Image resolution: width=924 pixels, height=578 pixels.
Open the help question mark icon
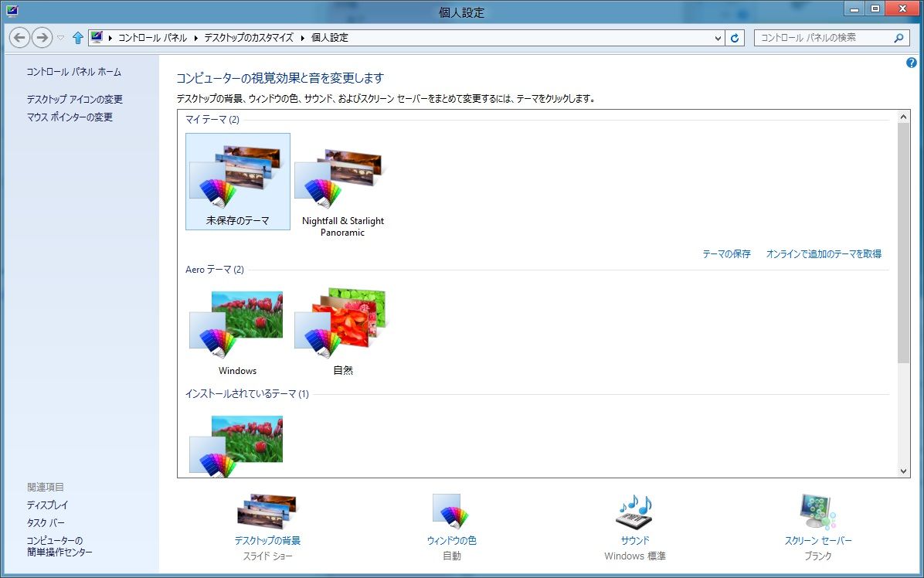coord(911,63)
